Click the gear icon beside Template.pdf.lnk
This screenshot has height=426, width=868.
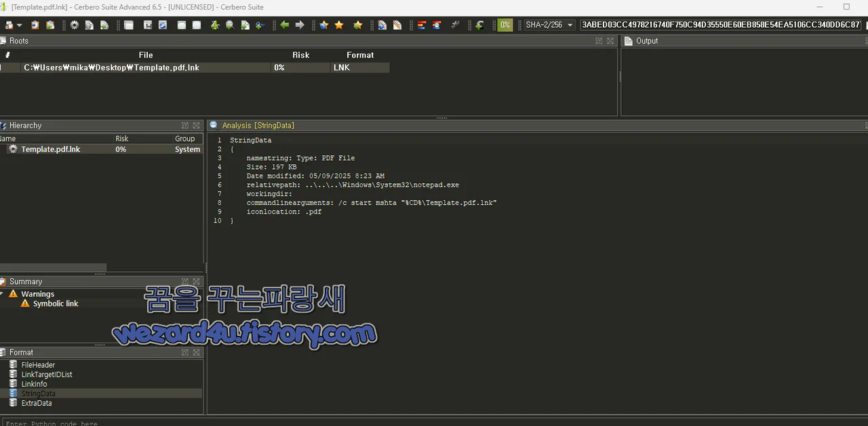click(x=13, y=149)
